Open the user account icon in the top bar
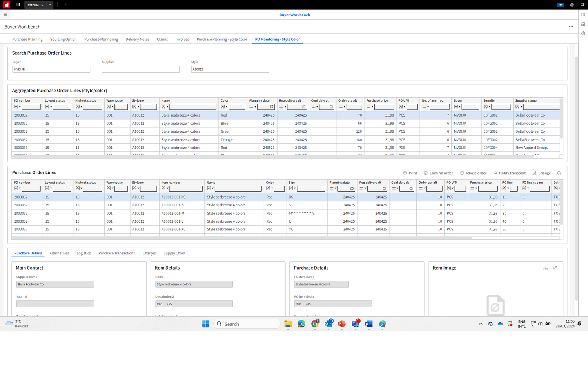Image resolution: width=588 pixels, height=376 pixels. point(572,5)
